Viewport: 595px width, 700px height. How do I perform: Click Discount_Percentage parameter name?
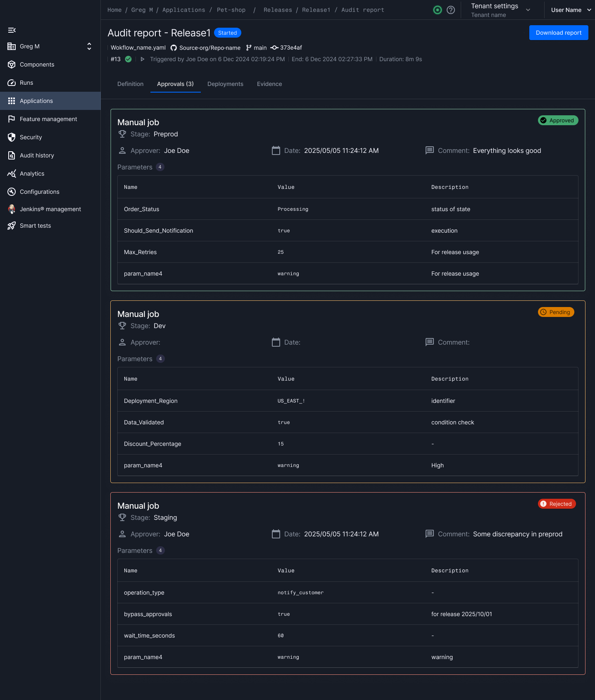(x=152, y=444)
